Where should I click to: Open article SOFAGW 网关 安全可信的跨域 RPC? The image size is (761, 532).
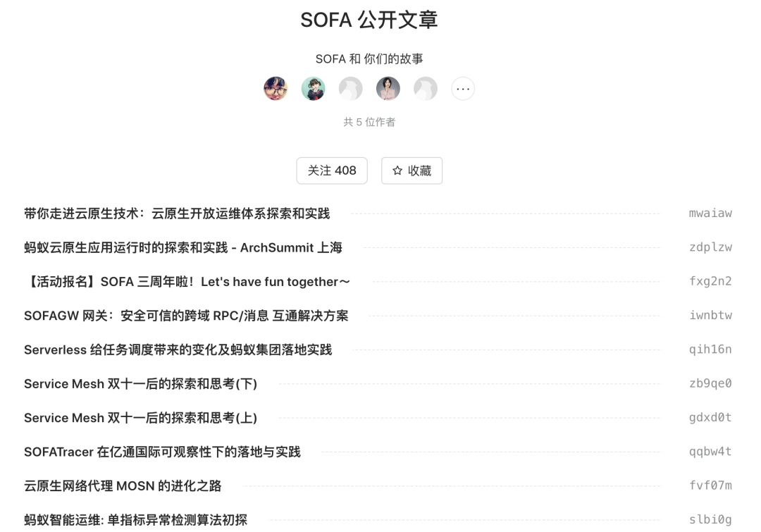[x=186, y=316]
